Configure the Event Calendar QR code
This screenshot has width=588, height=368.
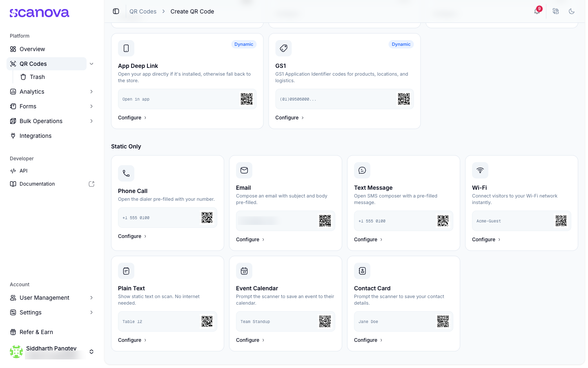250,340
